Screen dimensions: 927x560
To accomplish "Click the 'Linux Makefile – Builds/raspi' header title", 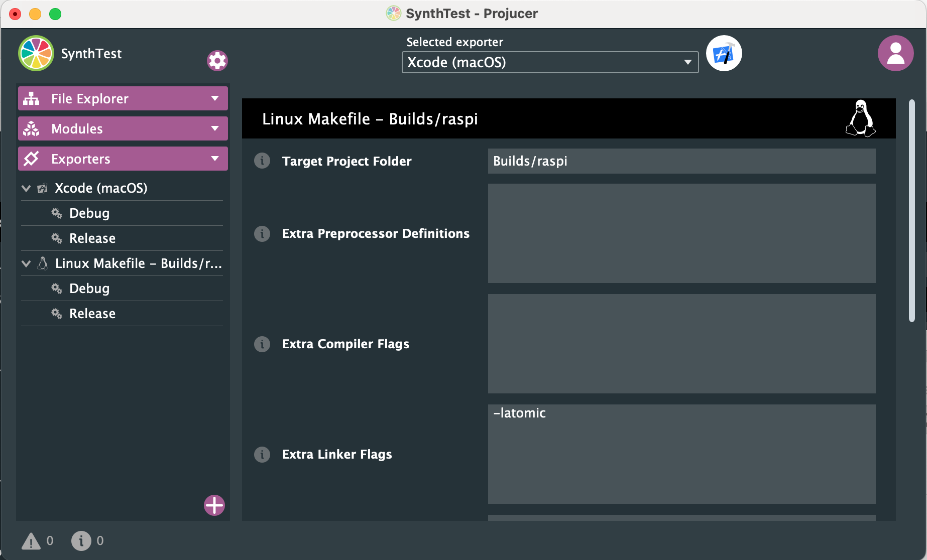I will (x=370, y=119).
